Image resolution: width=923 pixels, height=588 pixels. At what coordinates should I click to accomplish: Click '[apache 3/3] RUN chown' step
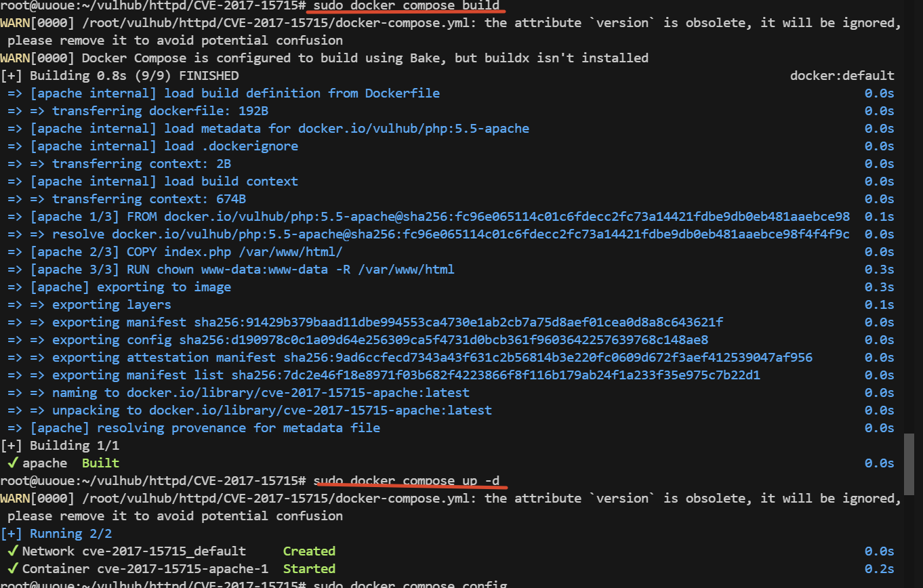coord(231,270)
